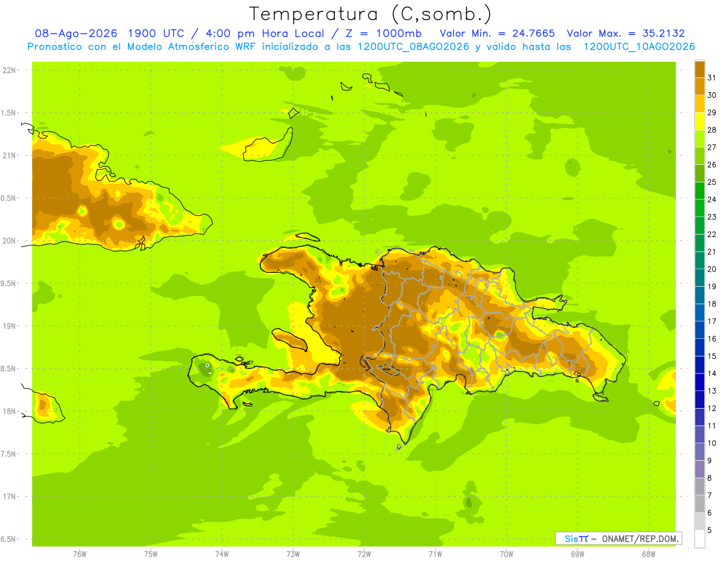Click legend value 12
Viewport: 728px width, 562px height.
tap(712, 409)
